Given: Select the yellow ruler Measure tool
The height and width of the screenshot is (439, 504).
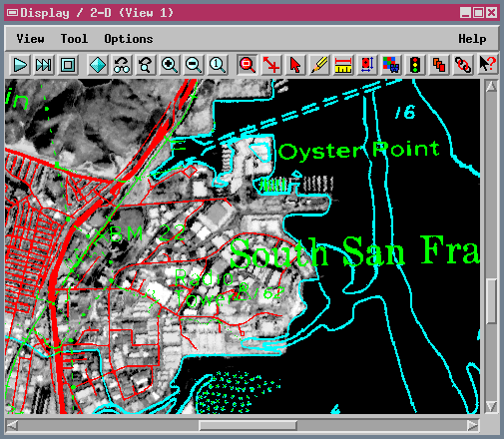Looking at the screenshot, I should click(343, 65).
